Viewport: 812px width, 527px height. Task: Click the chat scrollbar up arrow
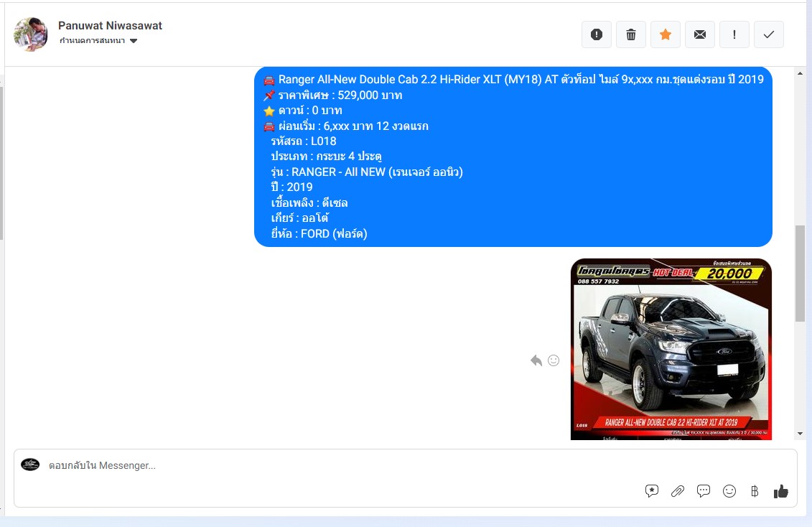pyautogui.click(x=800, y=73)
